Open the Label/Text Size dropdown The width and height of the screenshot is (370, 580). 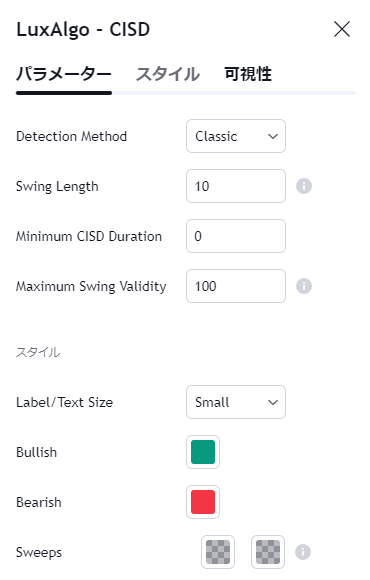click(x=236, y=402)
